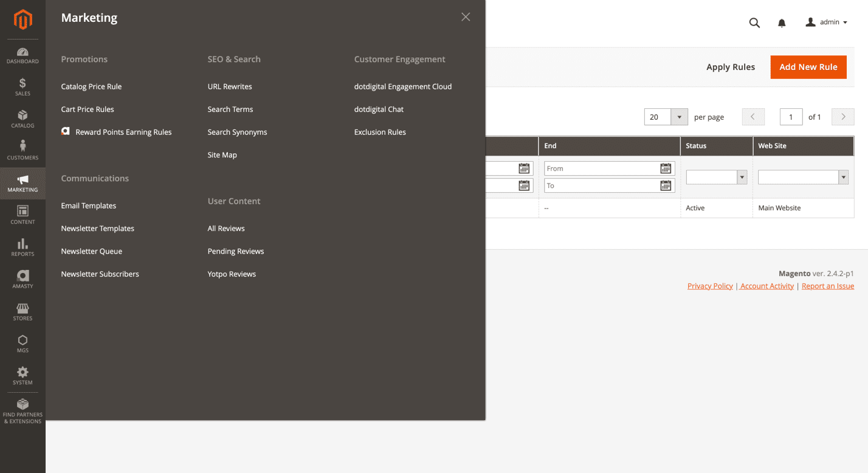This screenshot has height=473, width=868.
Task: Open the per page count dropdown
Action: click(679, 117)
